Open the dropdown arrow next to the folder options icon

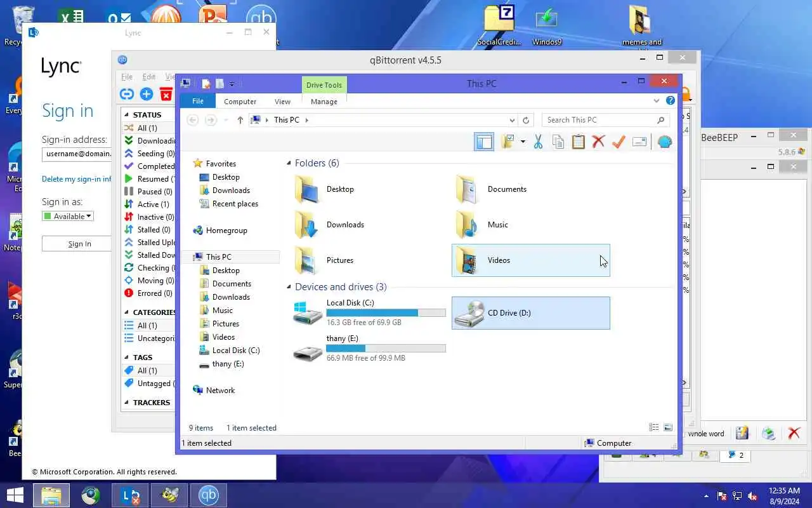(x=523, y=142)
